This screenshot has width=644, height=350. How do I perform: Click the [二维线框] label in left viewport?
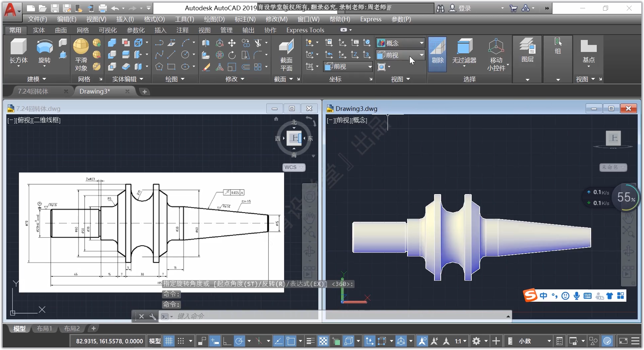point(46,120)
